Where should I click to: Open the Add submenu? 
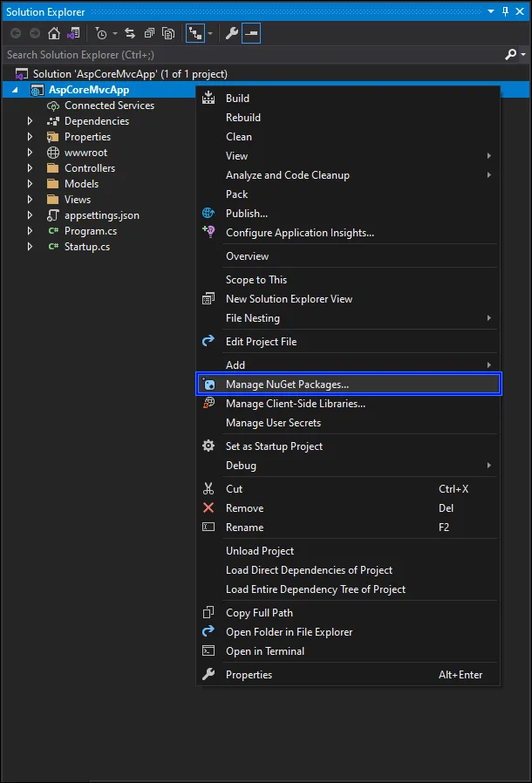click(235, 364)
